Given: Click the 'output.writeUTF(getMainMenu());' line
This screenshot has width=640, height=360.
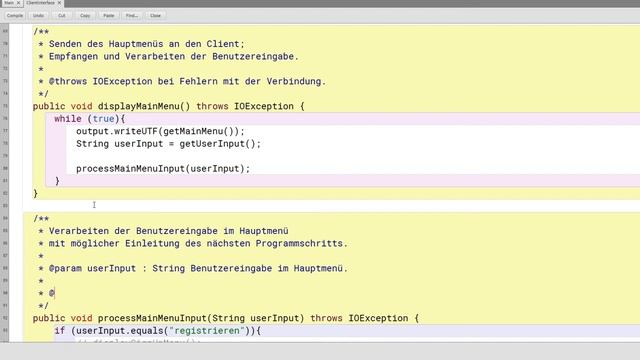Looking at the screenshot, I should pos(160,131).
